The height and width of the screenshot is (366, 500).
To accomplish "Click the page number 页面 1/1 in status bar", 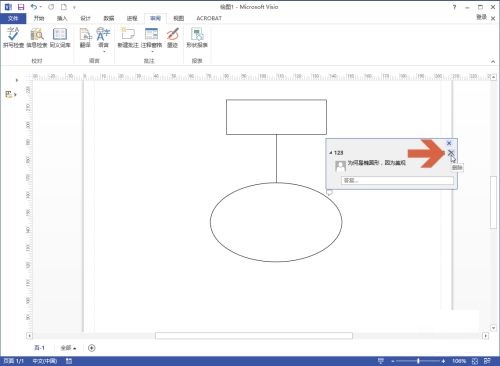I will (x=14, y=361).
